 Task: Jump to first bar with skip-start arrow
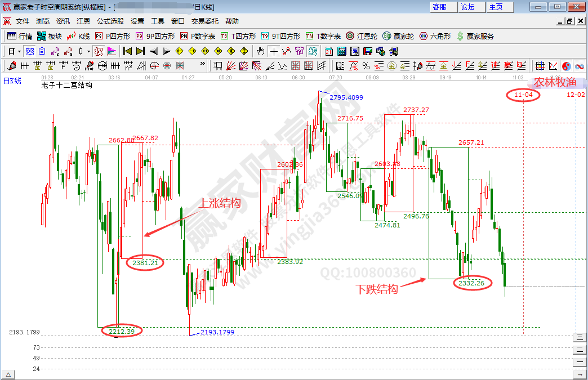point(127,51)
